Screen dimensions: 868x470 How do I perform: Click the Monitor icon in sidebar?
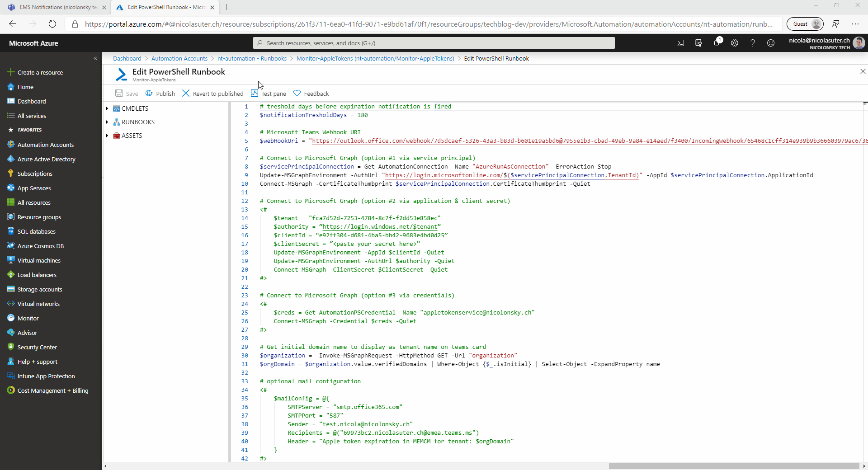(x=11, y=318)
